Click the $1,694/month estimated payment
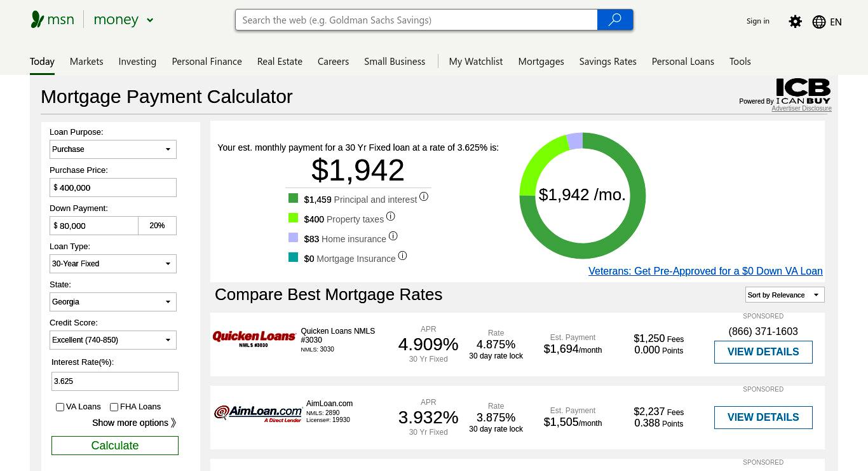The image size is (868, 471). click(573, 349)
